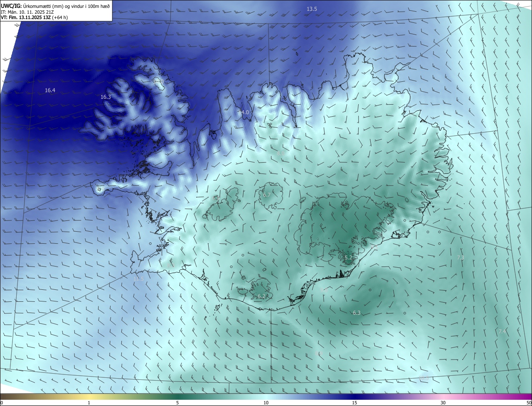Click the 7.4 value on the map
This screenshot has width=532, height=406.
(x=502, y=331)
